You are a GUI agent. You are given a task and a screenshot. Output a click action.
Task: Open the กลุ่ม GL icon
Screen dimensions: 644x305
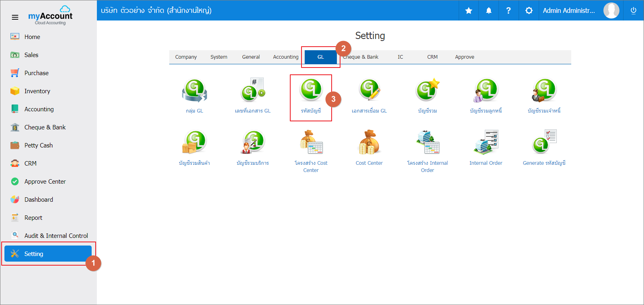point(195,90)
